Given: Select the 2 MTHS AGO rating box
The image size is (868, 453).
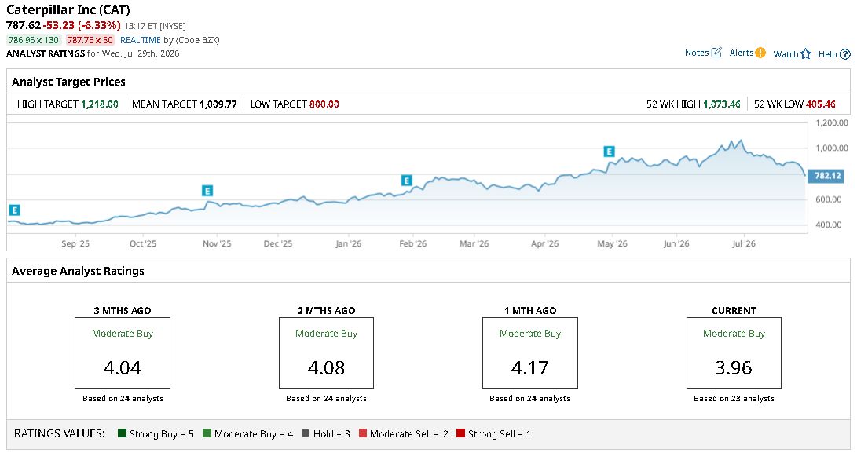Looking at the screenshot, I should click(x=326, y=353).
